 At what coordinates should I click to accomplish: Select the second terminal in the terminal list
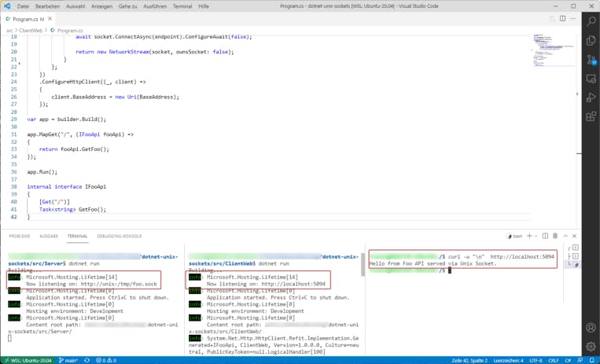click(x=573, y=256)
